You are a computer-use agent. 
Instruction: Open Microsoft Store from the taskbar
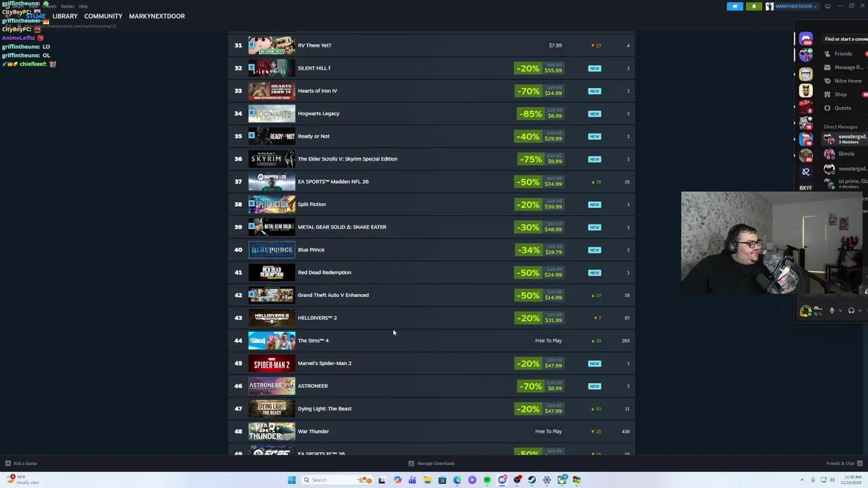coord(442,480)
